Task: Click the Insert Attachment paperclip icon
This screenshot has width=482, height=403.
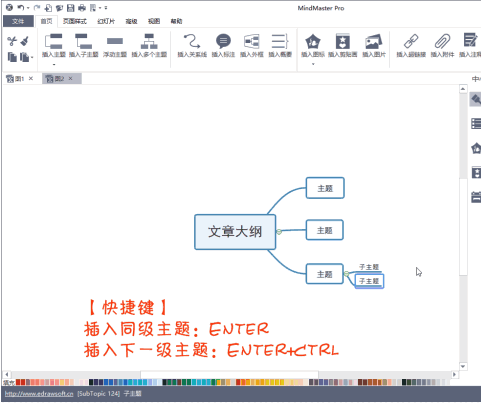Action: (x=442, y=41)
